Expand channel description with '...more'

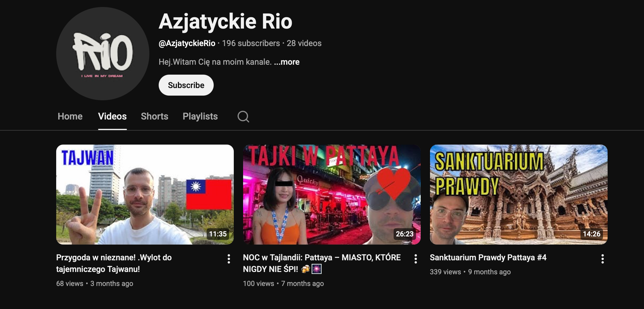287,62
